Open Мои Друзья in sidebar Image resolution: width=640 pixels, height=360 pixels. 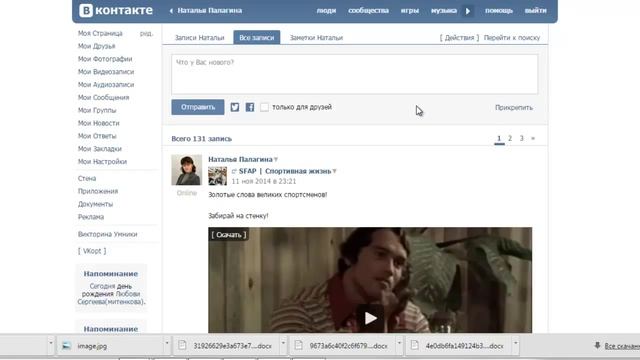pos(96,46)
